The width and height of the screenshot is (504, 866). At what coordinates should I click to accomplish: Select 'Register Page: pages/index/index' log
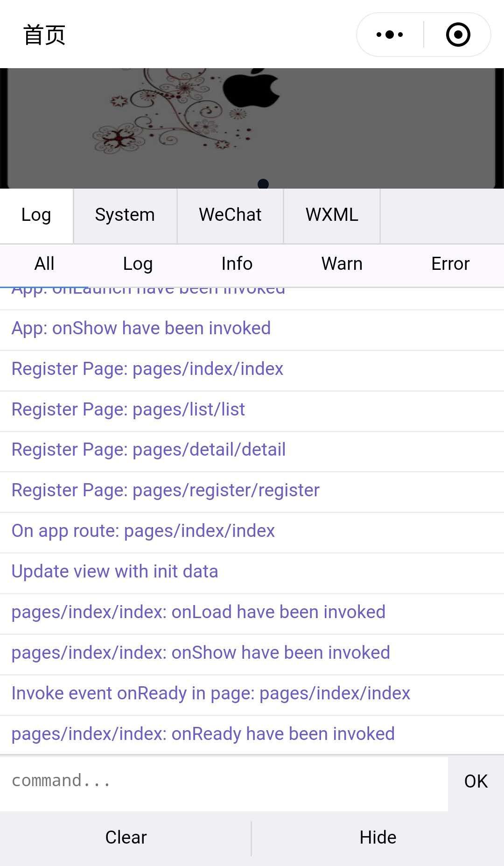pos(252,370)
